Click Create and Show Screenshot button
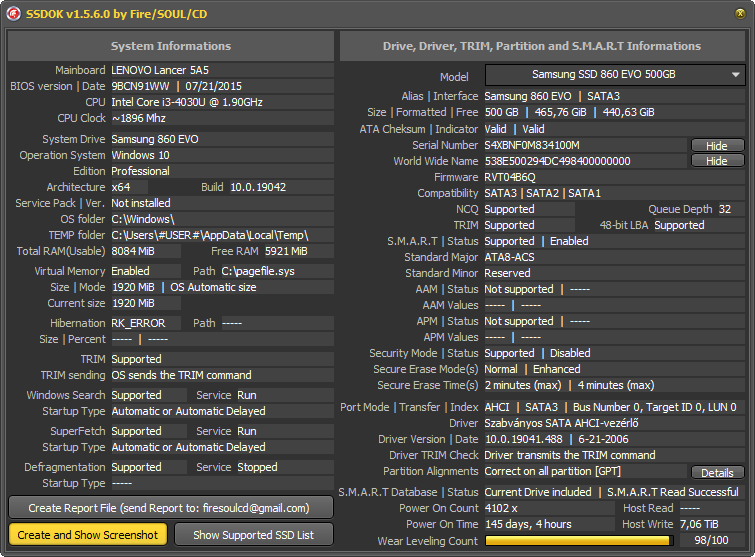 coord(88,535)
